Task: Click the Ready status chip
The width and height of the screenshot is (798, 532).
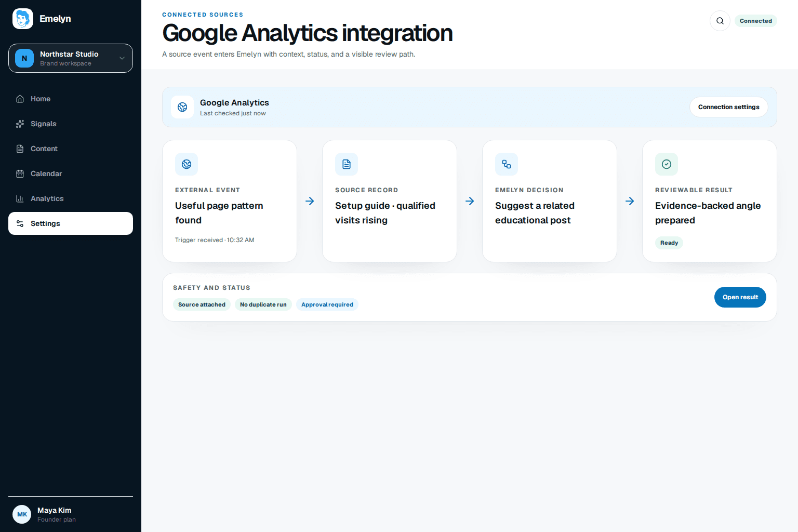Action: 669,243
